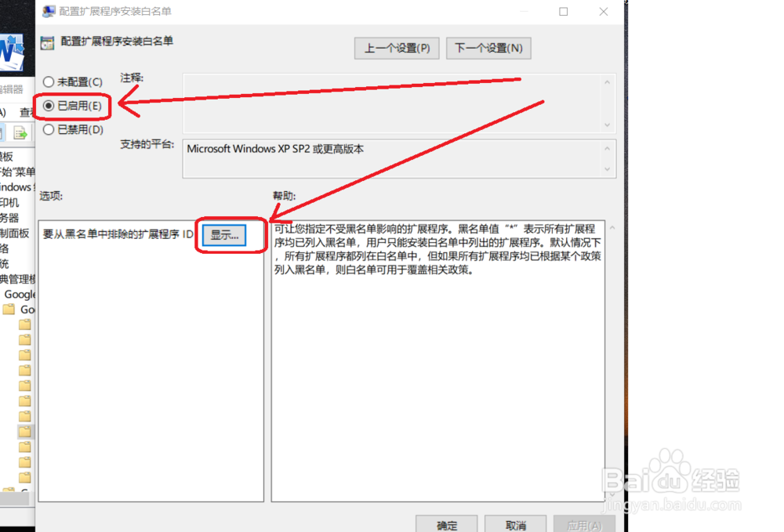Select the 未配置 radio button
784x532 pixels.
[48, 81]
